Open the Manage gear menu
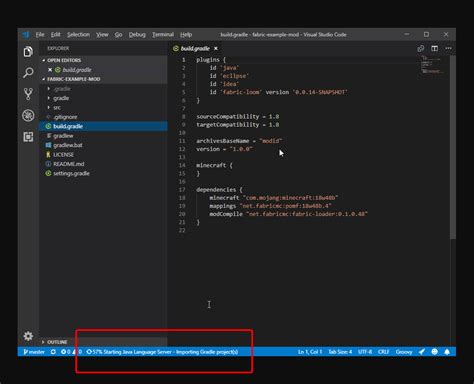 click(28, 336)
